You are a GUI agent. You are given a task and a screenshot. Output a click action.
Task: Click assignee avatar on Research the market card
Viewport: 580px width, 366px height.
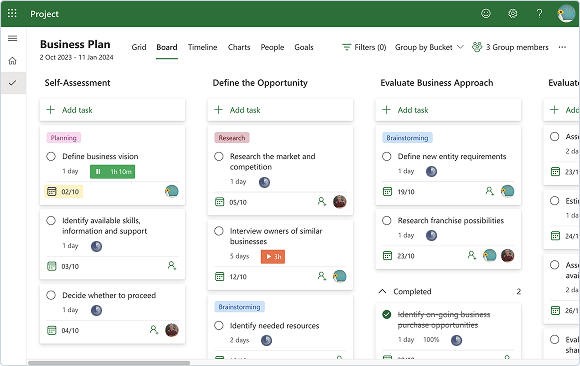click(x=340, y=202)
